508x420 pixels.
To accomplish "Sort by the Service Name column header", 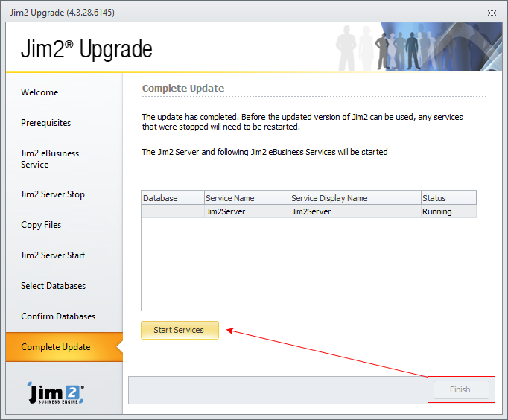I will click(x=247, y=198).
